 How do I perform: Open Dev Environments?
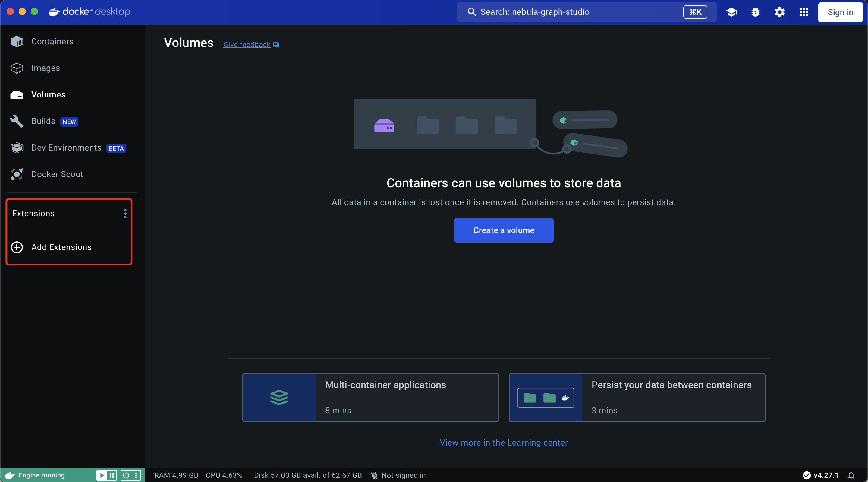(x=66, y=148)
